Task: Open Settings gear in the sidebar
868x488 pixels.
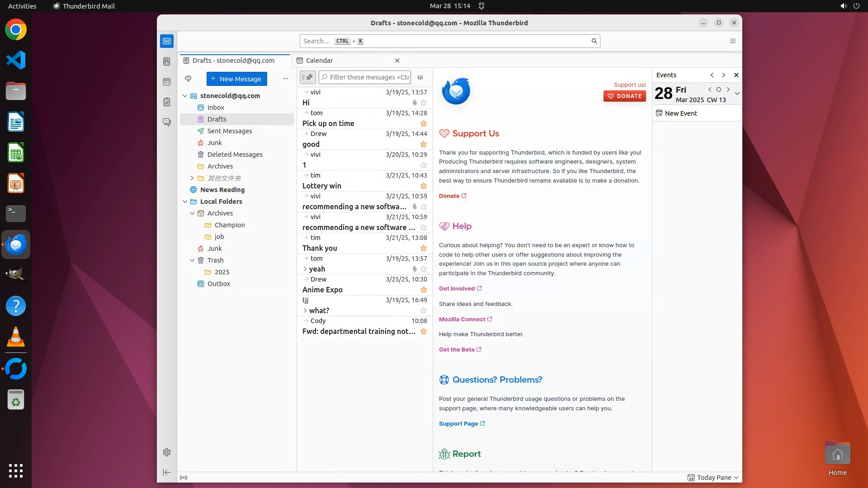Action: pyautogui.click(x=167, y=452)
